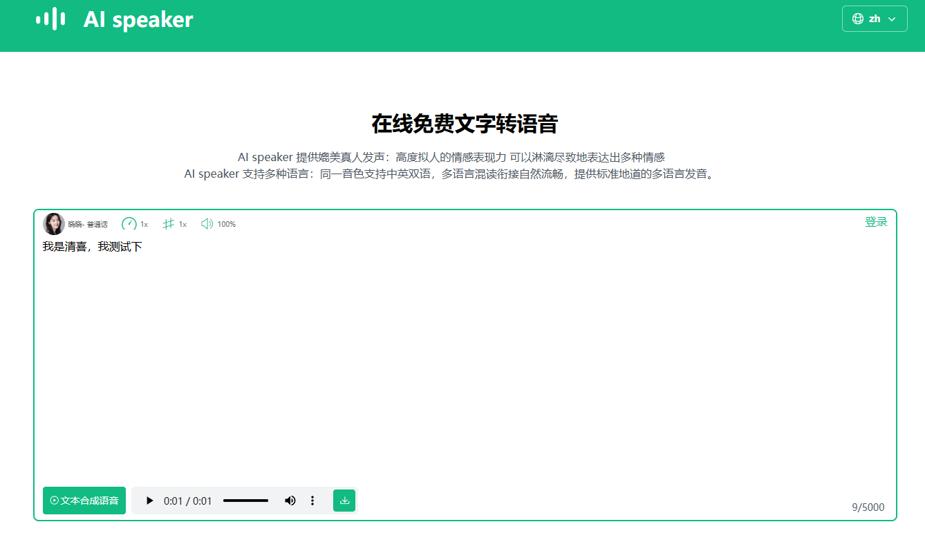Select the 晓晓-普通话 voice avatar
The height and width of the screenshot is (560, 925).
(x=53, y=223)
